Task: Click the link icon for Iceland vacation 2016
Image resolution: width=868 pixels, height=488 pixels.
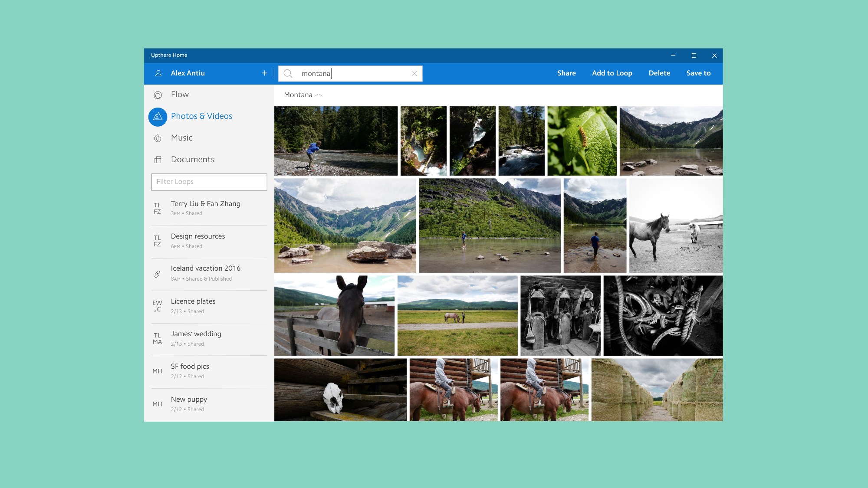Action: point(158,274)
